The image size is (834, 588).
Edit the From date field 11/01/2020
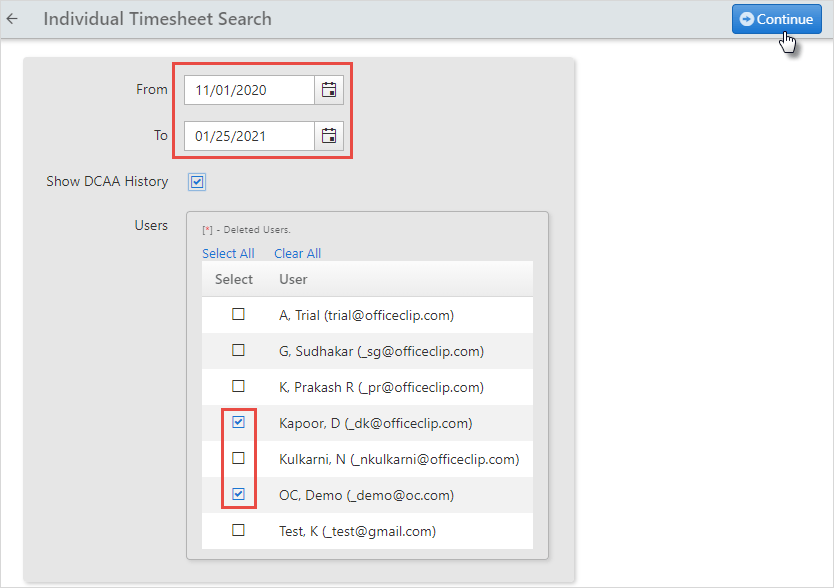249,90
